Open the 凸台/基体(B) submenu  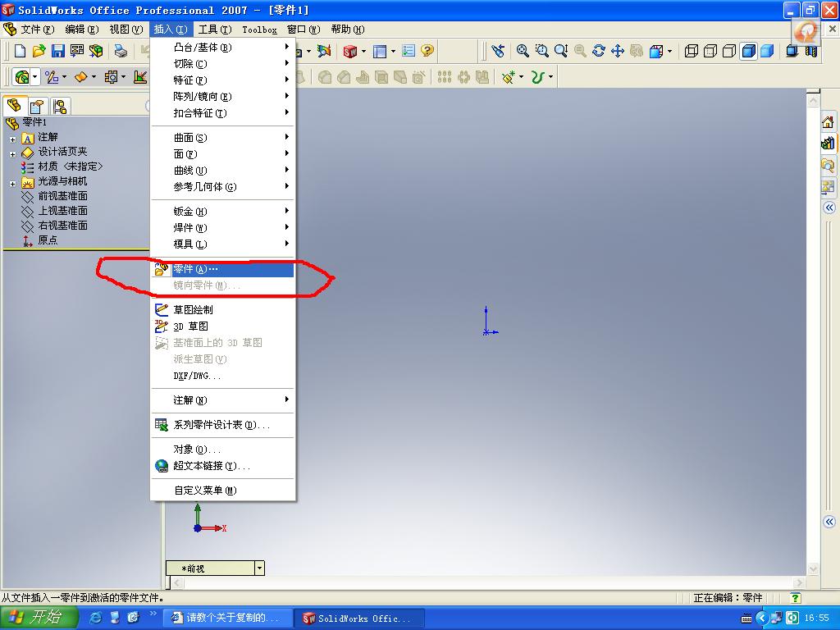click(223, 47)
